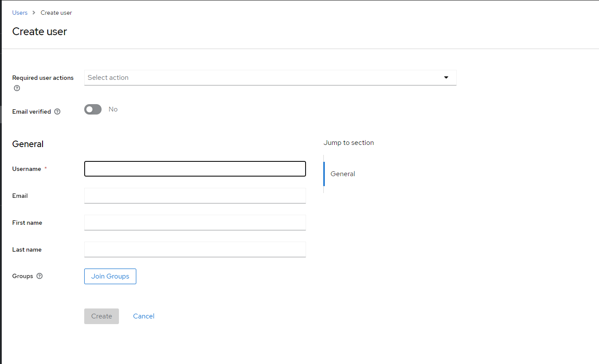Click the Email verified label

click(x=32, y=111)
